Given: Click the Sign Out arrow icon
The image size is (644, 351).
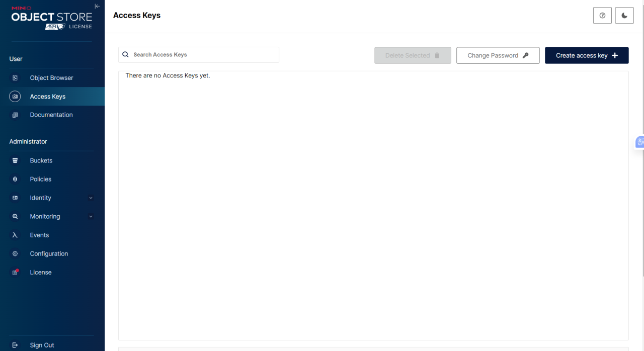Looking at the screenshot, I should pyautogui.click(x=15, y=345).
